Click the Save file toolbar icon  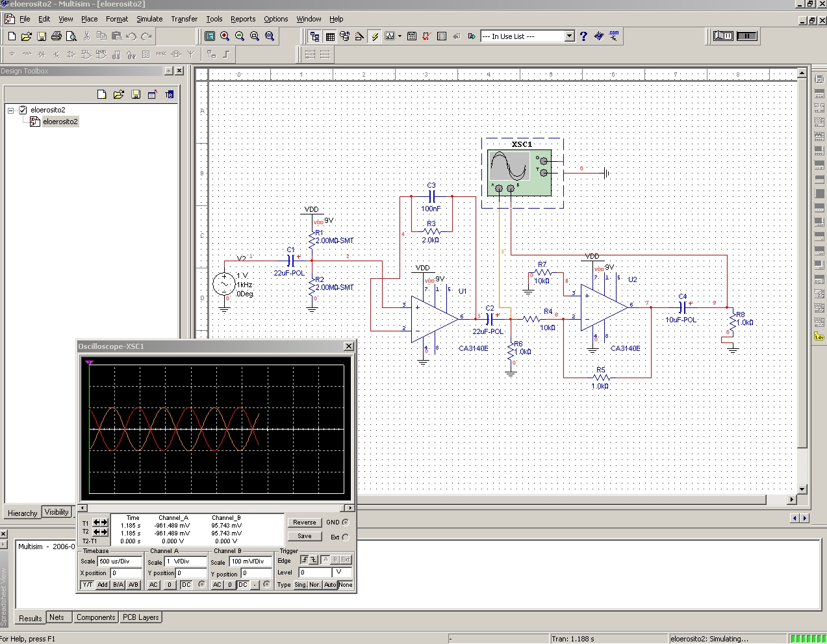pos(42,36)
